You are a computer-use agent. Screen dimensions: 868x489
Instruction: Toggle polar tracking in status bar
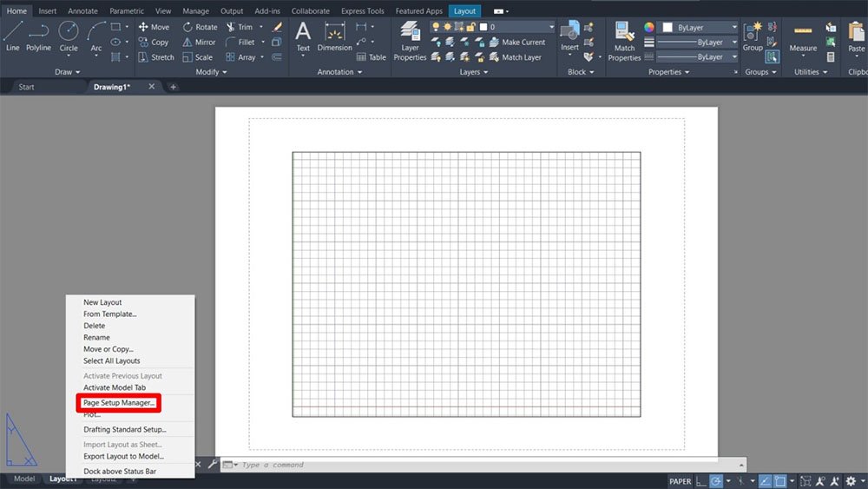coord(716,481)
